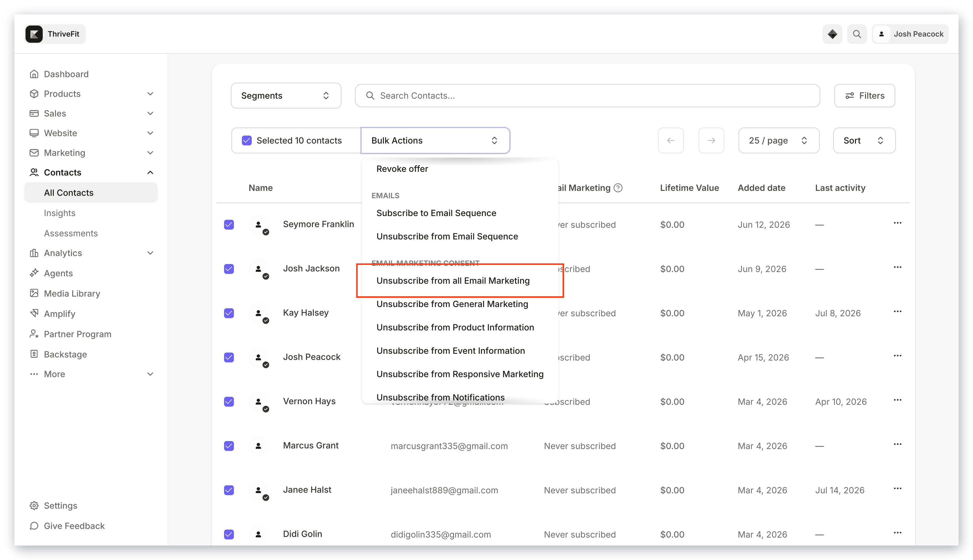Expand the Analytics sidebar section
The height and width of the screenshot is (560, 973).
[x=150, y=253]
